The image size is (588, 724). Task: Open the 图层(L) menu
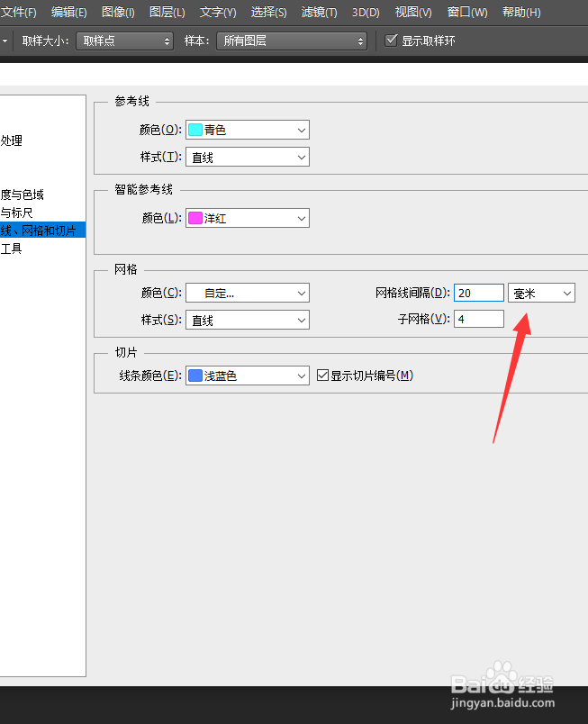167,12
